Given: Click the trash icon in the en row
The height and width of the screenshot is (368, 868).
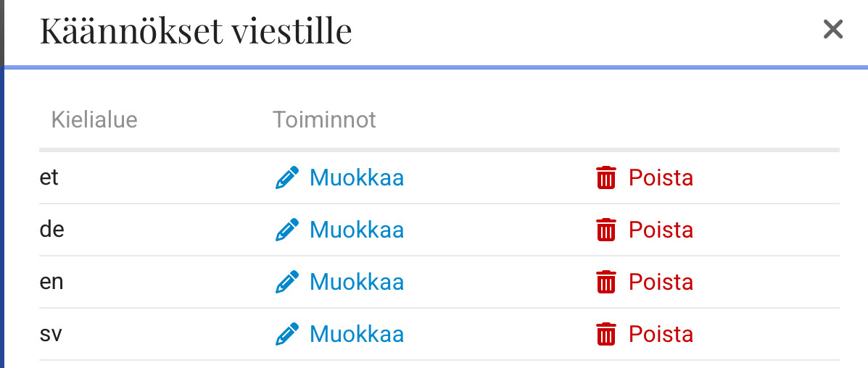Looking at the screenshot, I should (605, 282).
